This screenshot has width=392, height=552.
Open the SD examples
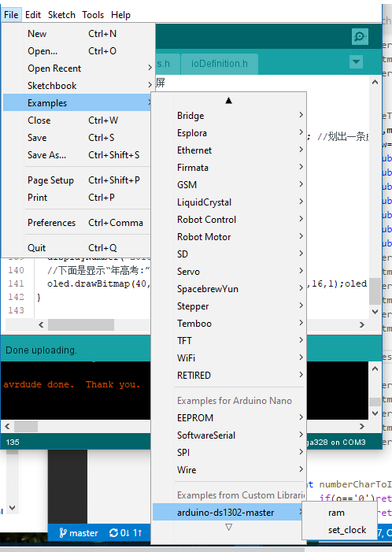pyautogui.click(x=229, y=254)
